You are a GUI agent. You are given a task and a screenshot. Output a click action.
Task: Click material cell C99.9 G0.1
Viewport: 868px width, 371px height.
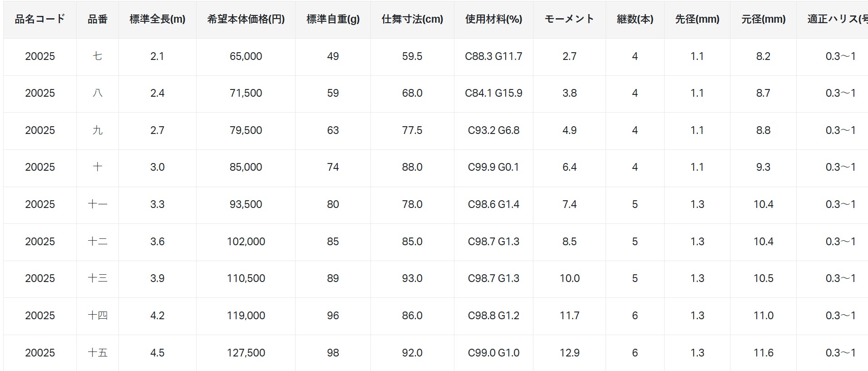pyautogui.click(x=493, y=167)
